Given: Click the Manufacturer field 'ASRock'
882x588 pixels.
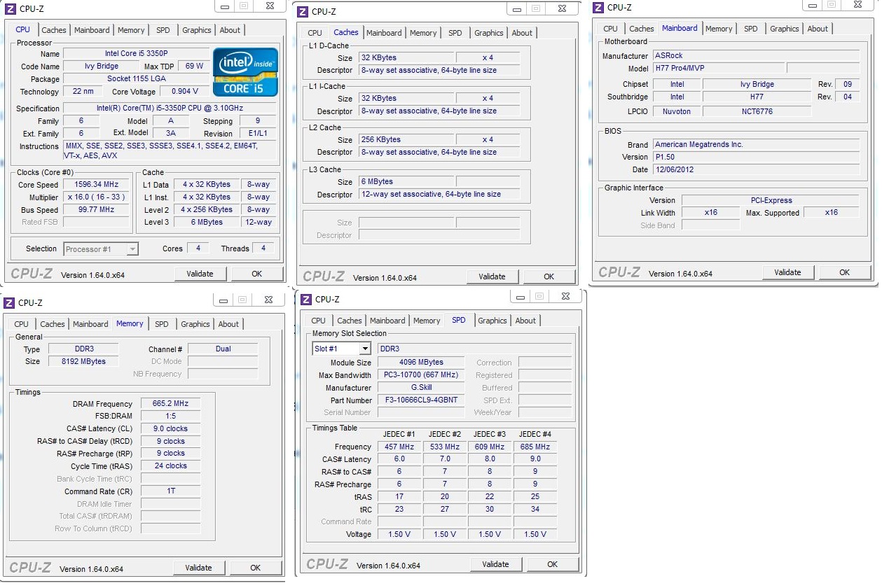Looking at the screenshot, I should [755, 55].
